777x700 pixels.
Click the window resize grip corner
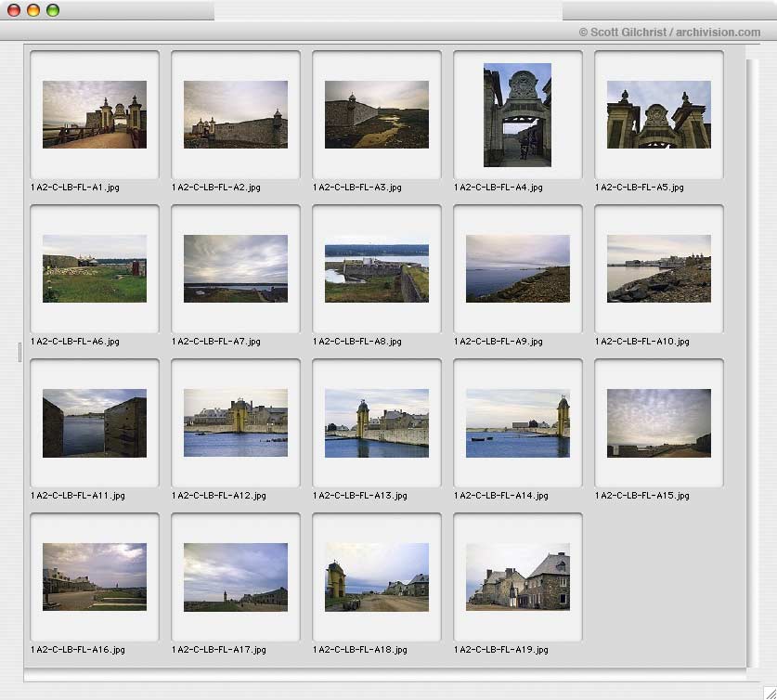tap(770, 693)
